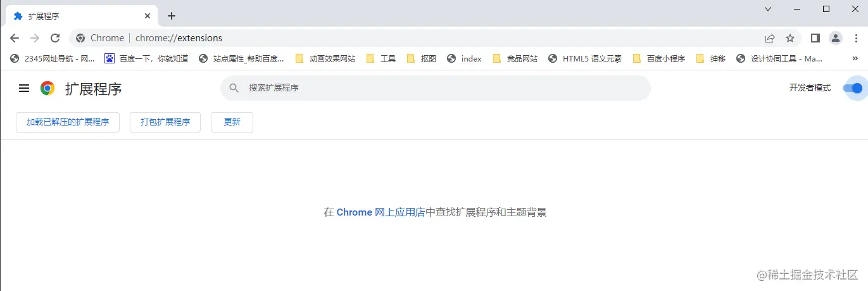The height and width of the screenshot is (291, 868).
Task: Open the Chrome 网上应用店 link
Action: tap(381, 212)
